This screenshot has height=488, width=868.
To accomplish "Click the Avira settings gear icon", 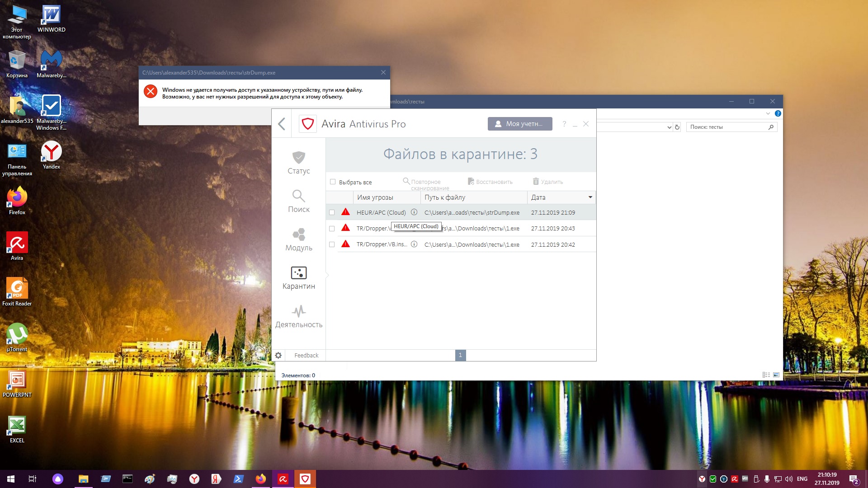I will (278, 355).
